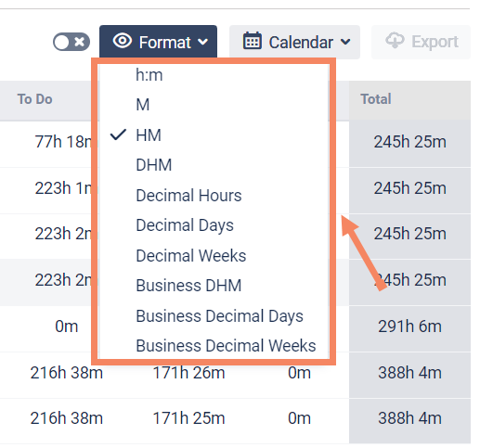The height and width of the screenshot is (448, 480).
Task: Click the calendar icon
Action: click(x=252, y=41)
